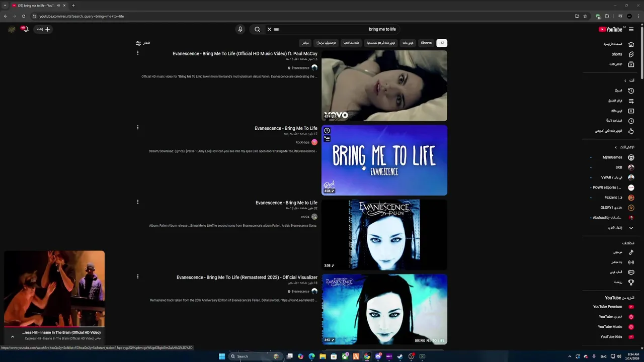The width and height of the screenshot is (644, 362).
Task: Click the browser address bar
Action: coord(302,16)
